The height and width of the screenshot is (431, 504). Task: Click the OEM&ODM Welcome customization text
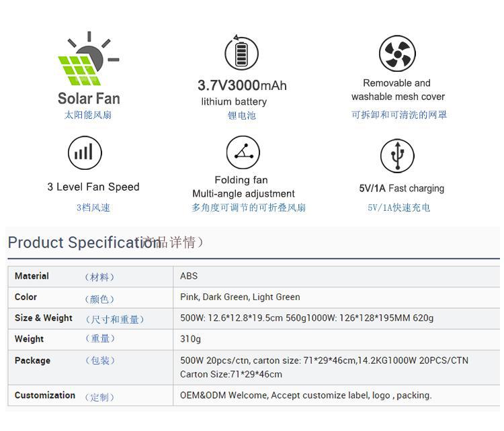[306, 395]
